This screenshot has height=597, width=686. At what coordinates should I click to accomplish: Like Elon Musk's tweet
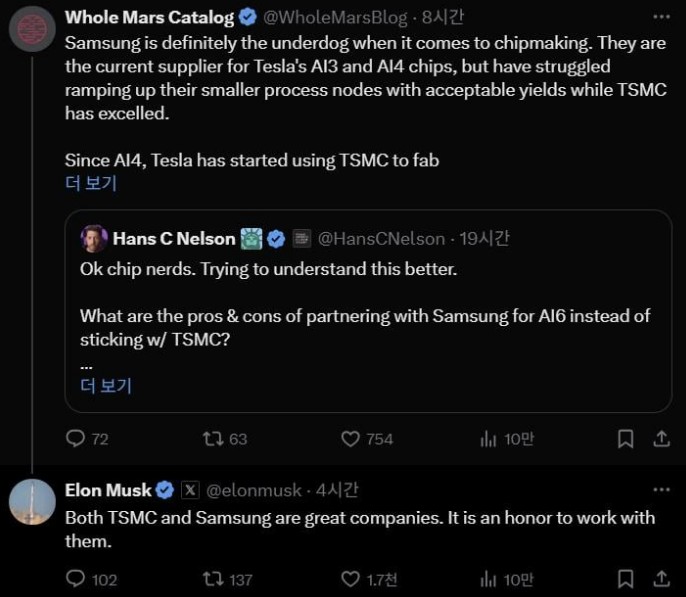pos(351,578)
